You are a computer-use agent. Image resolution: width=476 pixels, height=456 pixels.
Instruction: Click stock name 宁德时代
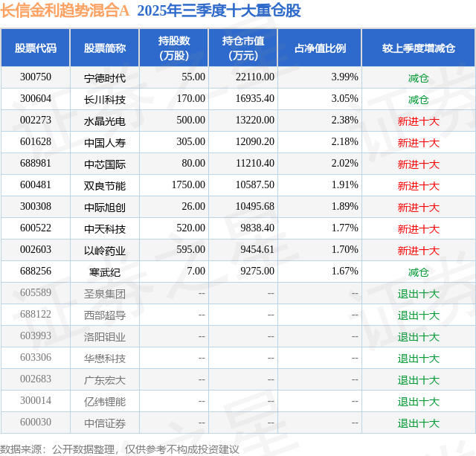point(105,77)
